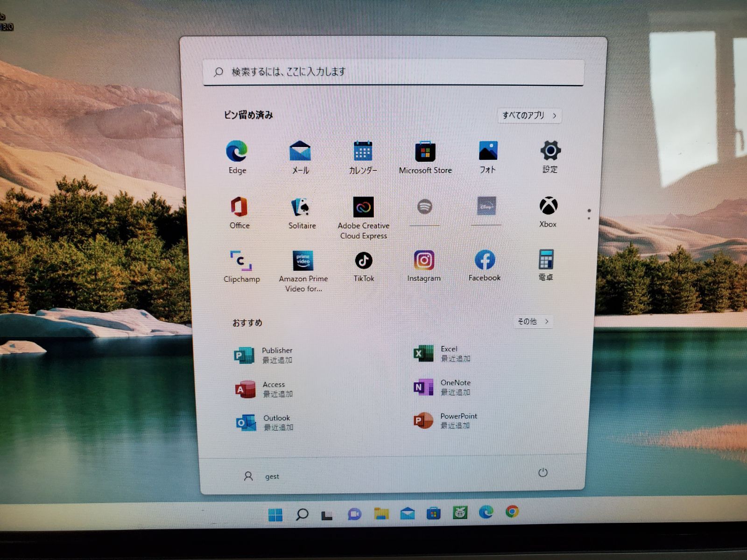Open recently added Outlook
This screenshot has width=747, height=560.
[x=265, y=423]
